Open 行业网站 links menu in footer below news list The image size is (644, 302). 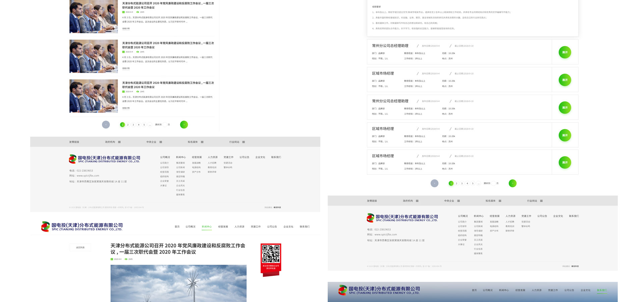244,142
